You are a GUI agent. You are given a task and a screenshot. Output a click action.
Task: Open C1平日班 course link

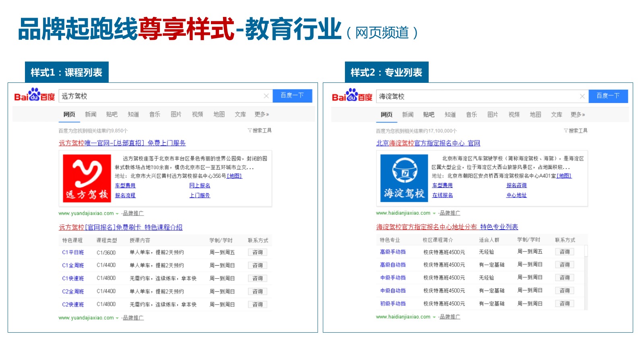(x=73, y=252)
